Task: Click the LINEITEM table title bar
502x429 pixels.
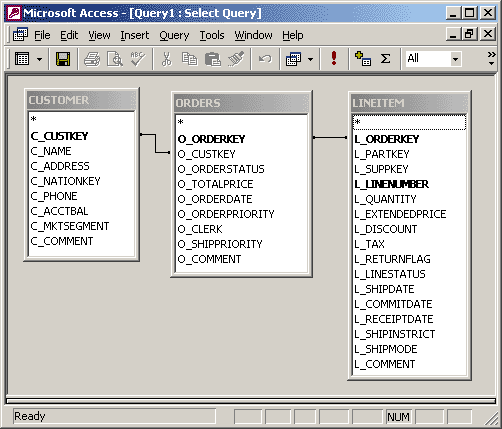Action: click(x=410, y=103)
